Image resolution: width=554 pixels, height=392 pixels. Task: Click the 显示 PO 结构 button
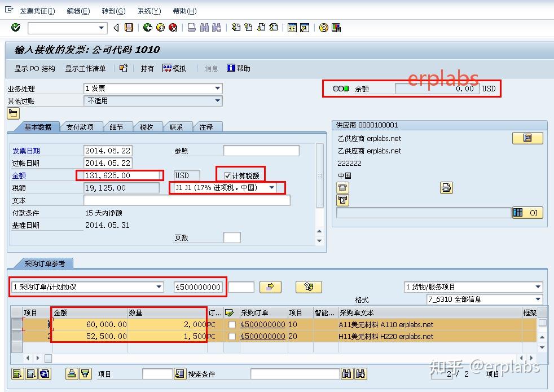[34, 68]
